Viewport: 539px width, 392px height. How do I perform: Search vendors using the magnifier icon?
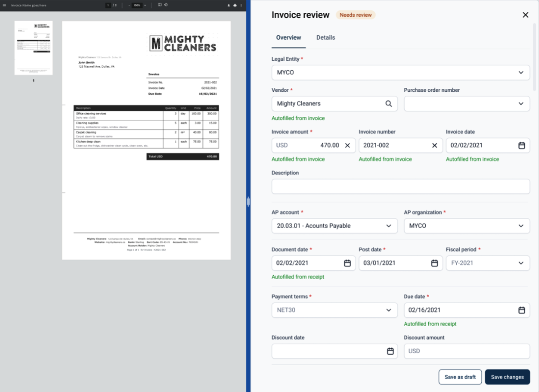(388, 104)
